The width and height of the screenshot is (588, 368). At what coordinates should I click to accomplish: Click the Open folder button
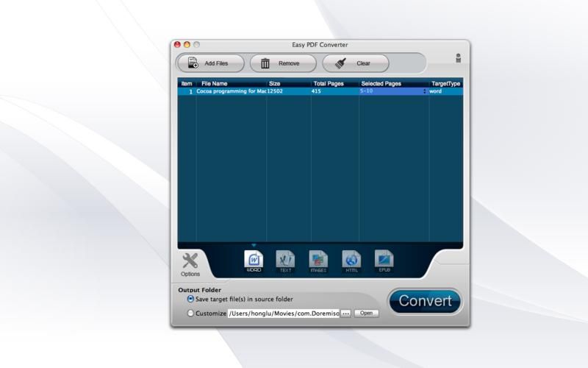[366, 314]
